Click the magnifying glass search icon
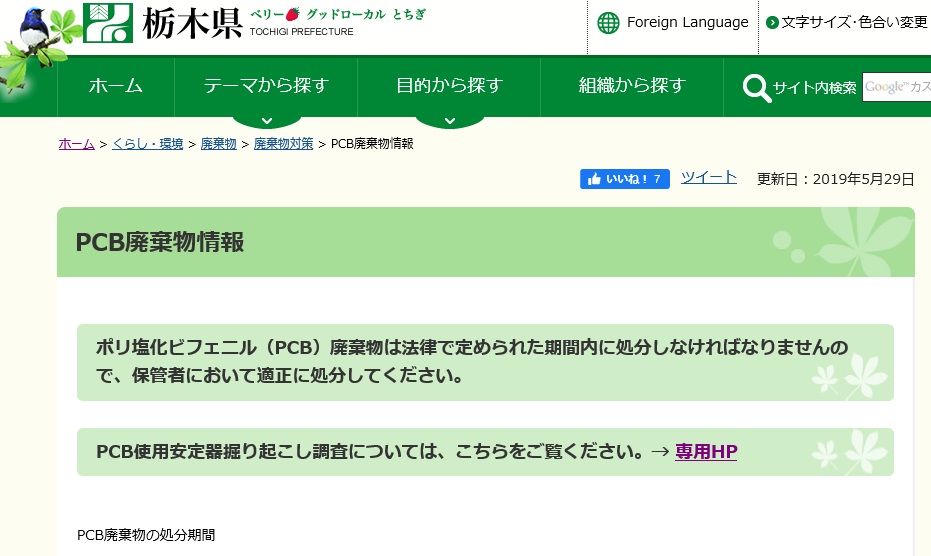The image size is (931, 556). click(757, 88)
